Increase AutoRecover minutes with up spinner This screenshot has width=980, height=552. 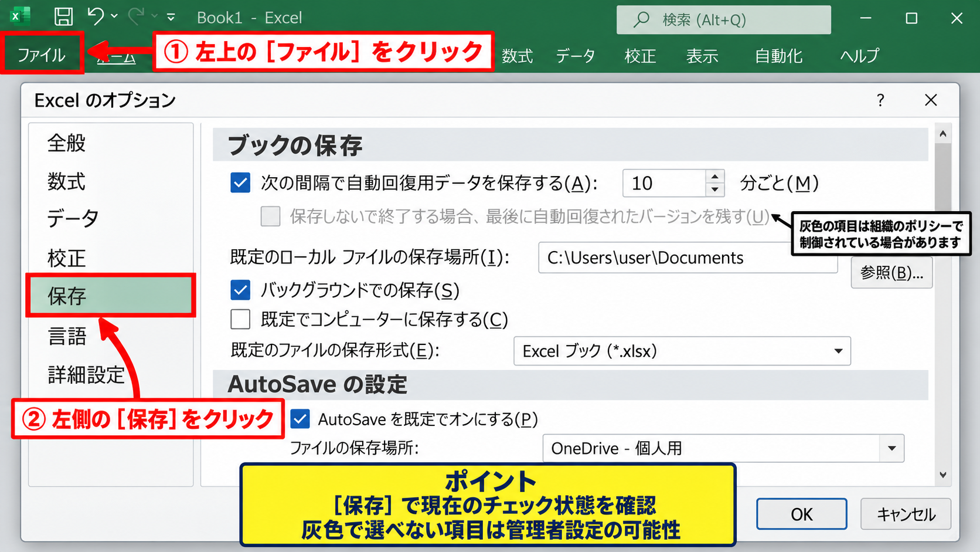[714, 177]
